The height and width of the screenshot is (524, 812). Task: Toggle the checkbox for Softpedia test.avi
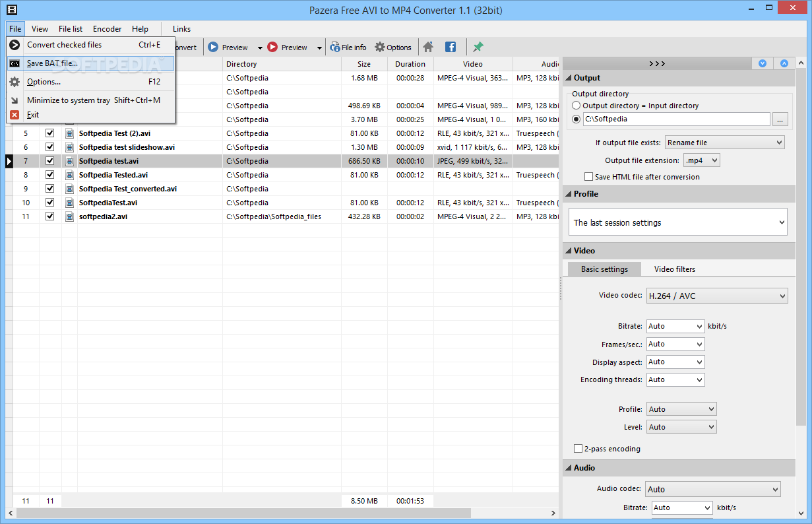49,161
